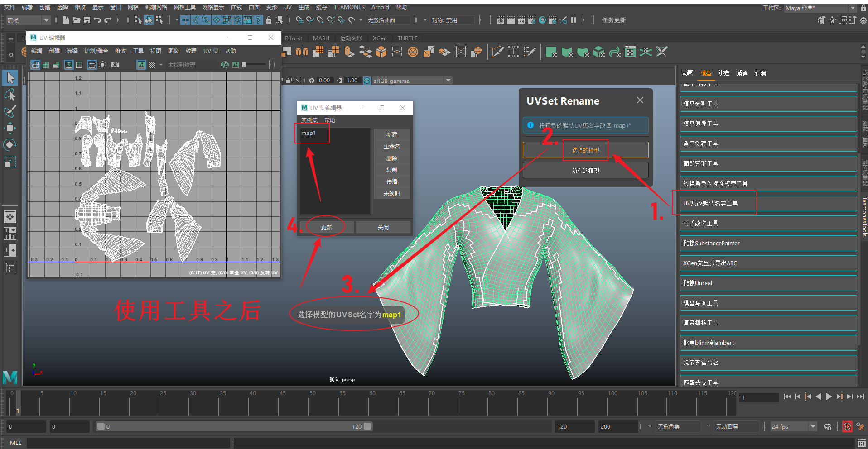
Task: Click the checker texture icon in UV editor
Action: (x=152, y=65)
